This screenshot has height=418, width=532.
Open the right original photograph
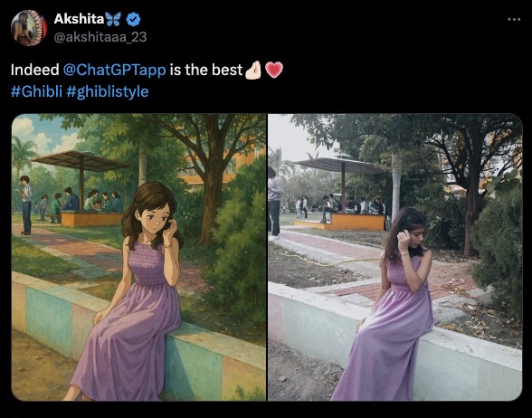point(395,257)
